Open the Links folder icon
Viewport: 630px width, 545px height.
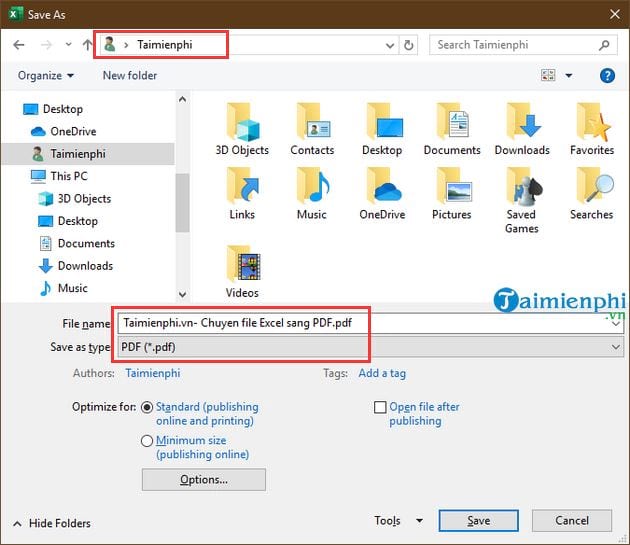(242, 193)
